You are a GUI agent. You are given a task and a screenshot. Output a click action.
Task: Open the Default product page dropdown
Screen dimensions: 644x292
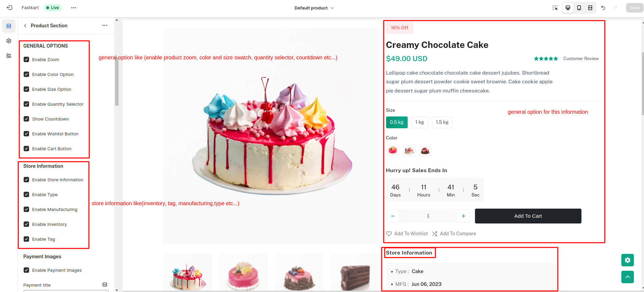(x=314, y=7)
